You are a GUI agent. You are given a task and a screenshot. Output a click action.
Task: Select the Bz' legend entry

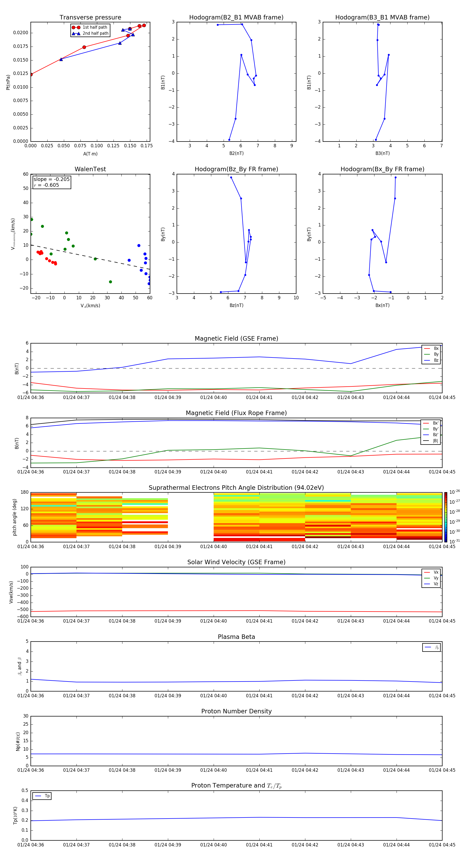pyautogui.click(x=431, y=435)
